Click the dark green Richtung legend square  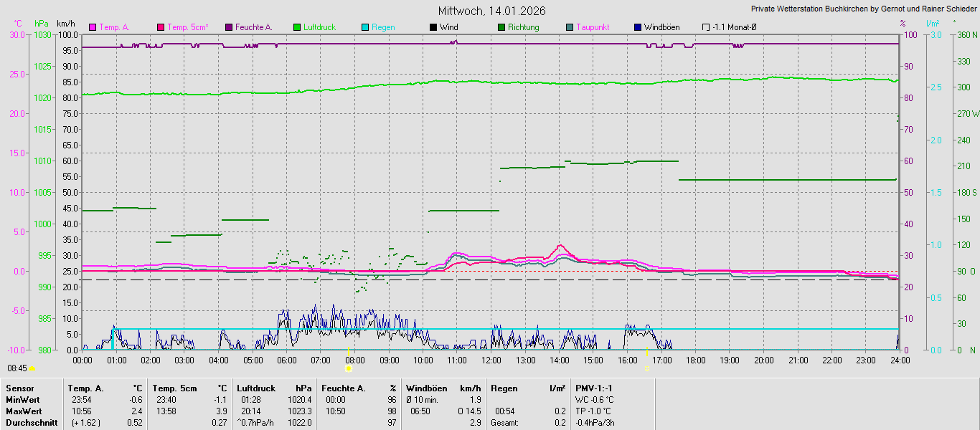click(x=501, y=27)
